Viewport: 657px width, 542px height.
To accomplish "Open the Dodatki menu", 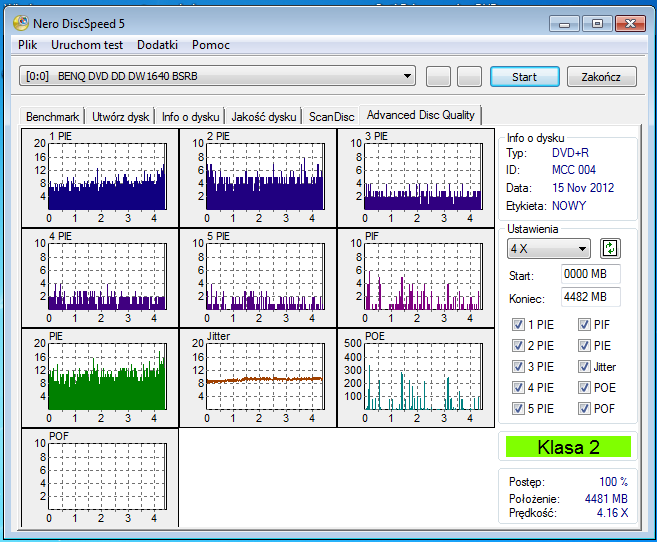I will tap(158, 45).
